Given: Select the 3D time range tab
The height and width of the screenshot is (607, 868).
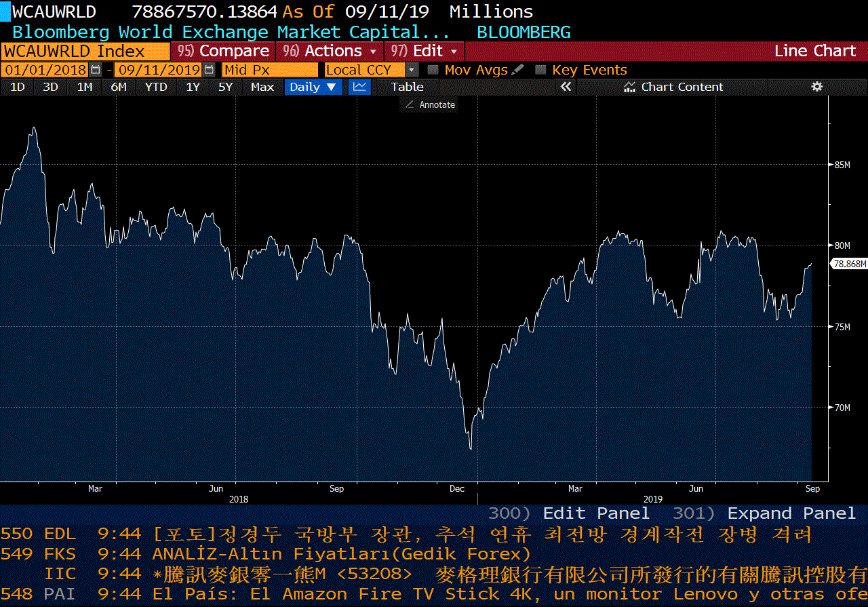Looking at the screenshot, I should 50,87.
